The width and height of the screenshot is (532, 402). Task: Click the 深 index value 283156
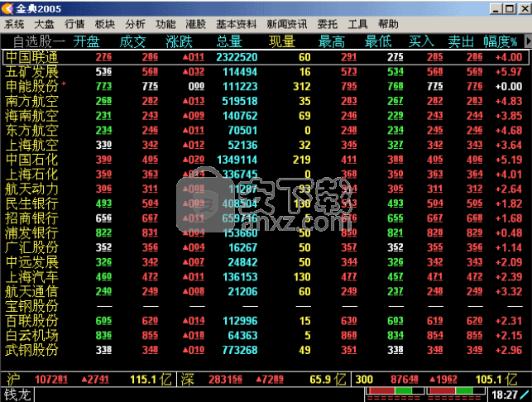coord(225,380)
